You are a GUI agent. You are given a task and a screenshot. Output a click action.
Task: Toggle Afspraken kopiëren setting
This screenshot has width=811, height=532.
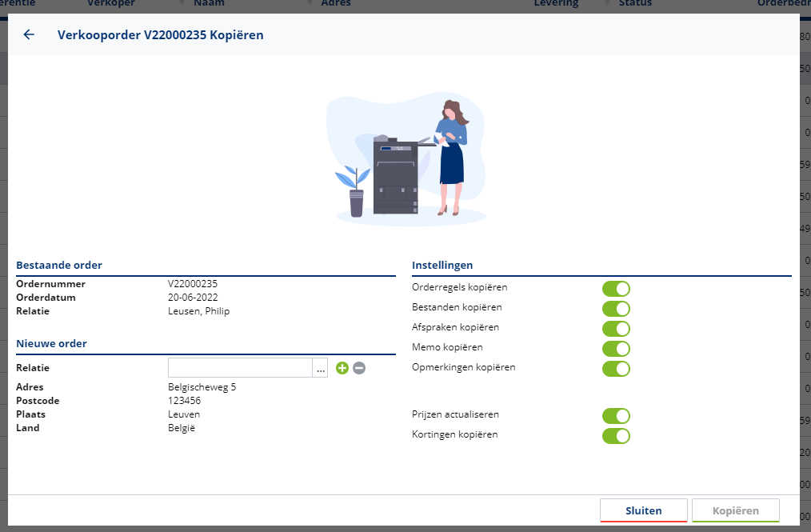[x=616, y=329]
